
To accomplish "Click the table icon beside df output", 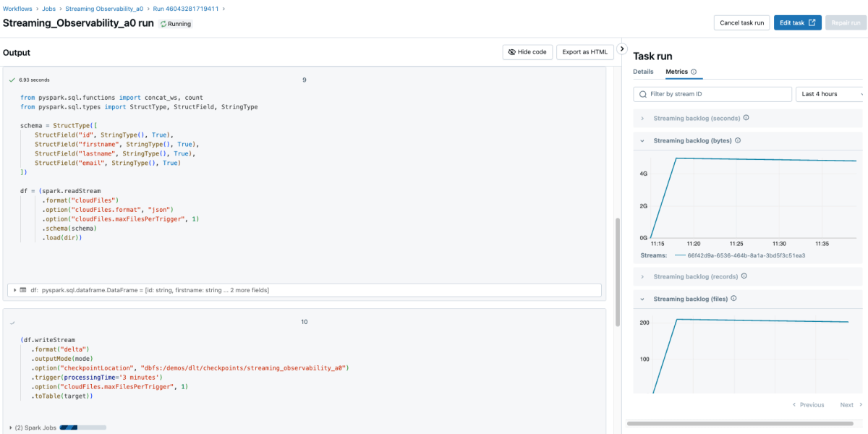I will coord(24,290).
